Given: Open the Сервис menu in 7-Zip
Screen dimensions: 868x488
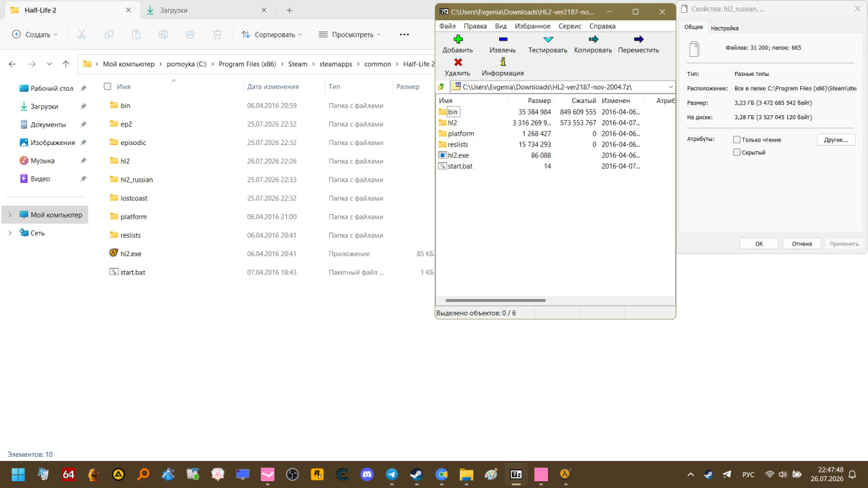Looking at the screenshot, I should [570, 26].
